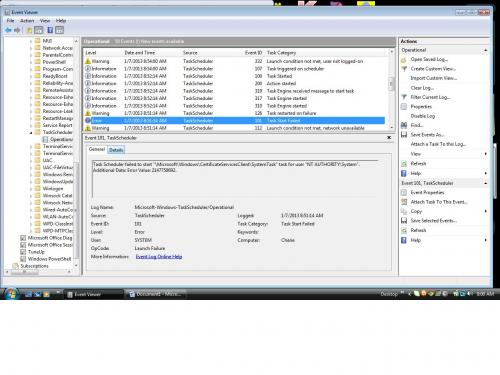Click the Event Properties icon
Screen dimensions: 500x375
pos(404,193)
